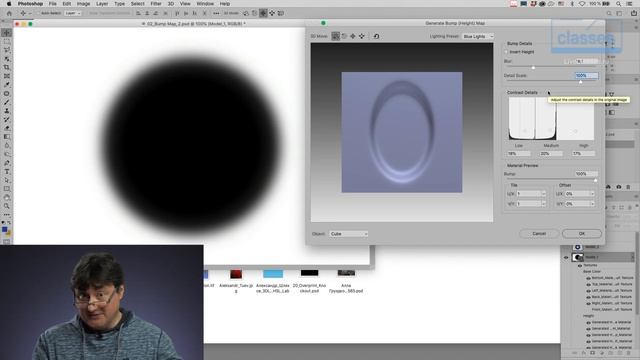The image size is (640, 360).
Task: Select the Eyedropper tool
Action: pyautogui.click(x=7, y=84)
